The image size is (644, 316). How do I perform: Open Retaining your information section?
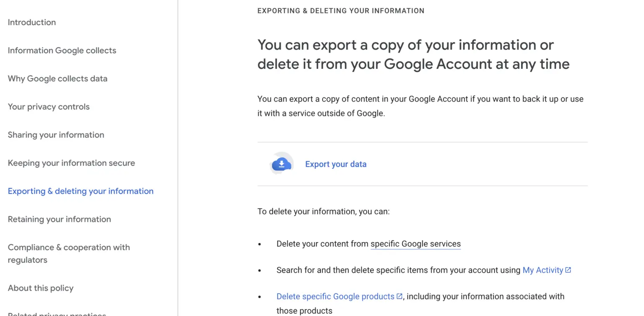pos(59,219)
